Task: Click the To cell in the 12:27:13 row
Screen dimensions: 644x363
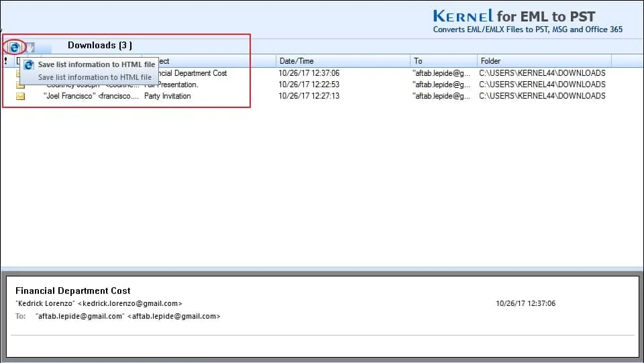Action: pyautogui.click(x=441, y=96)
